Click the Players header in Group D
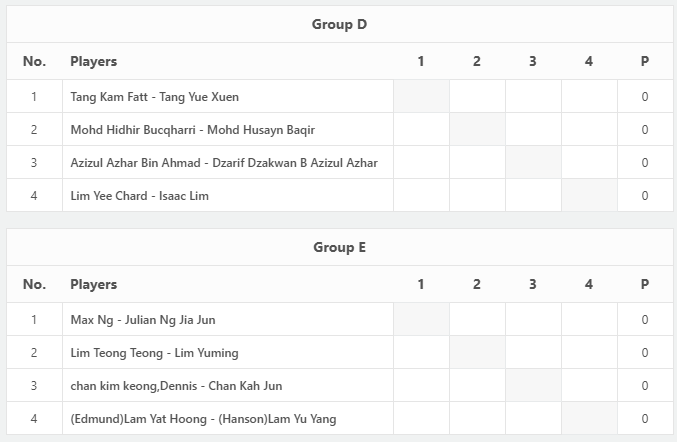The width and height of the screenshot is (677, 442). pos(94,61)
